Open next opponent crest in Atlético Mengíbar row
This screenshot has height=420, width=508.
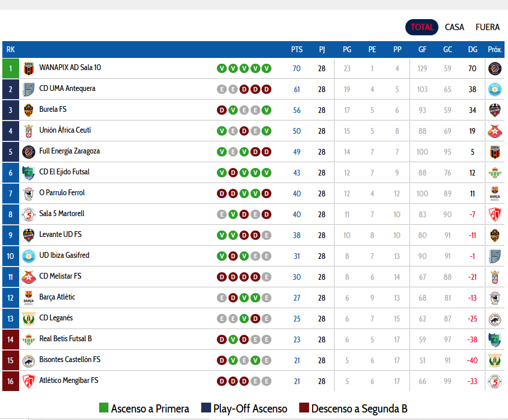pos(495,381)
